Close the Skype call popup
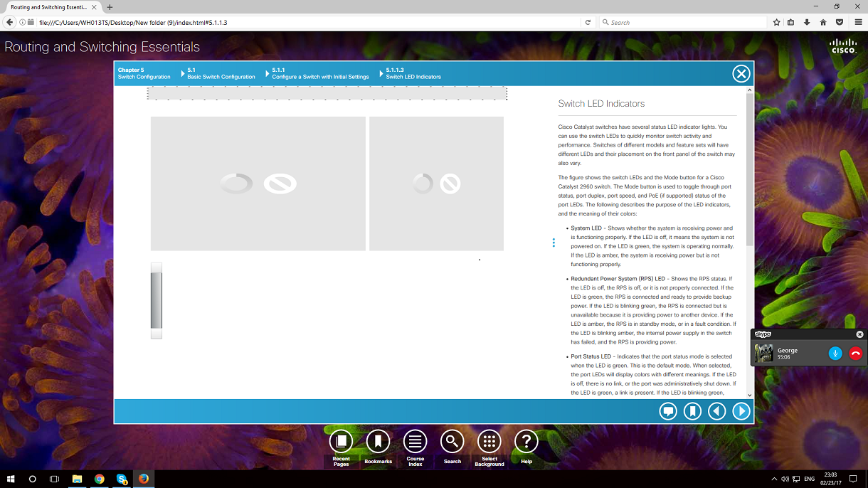Image resolution: width=868 pixels, height=488 pixels. [x=859, y=334]
